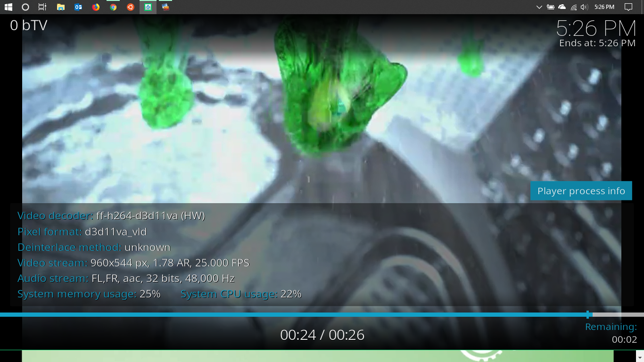Click the large Kodi 5:26 PM clock
This screenshot has height=362, width=644.
pos(596,28)
